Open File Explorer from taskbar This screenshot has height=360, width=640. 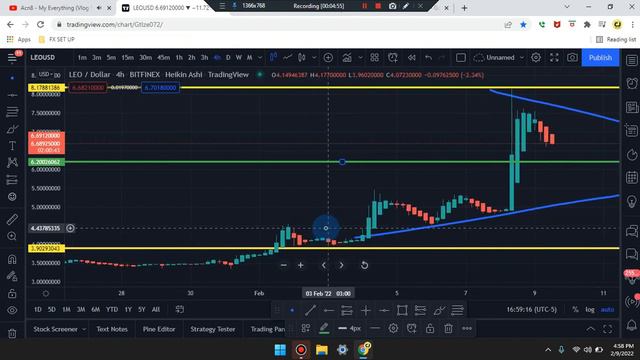coord(322,350)
